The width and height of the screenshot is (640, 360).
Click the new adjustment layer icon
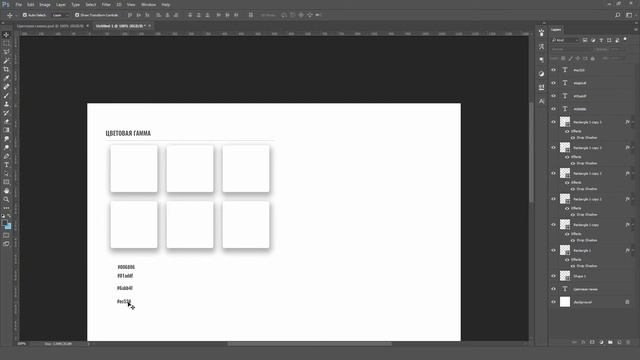[601, 342]
